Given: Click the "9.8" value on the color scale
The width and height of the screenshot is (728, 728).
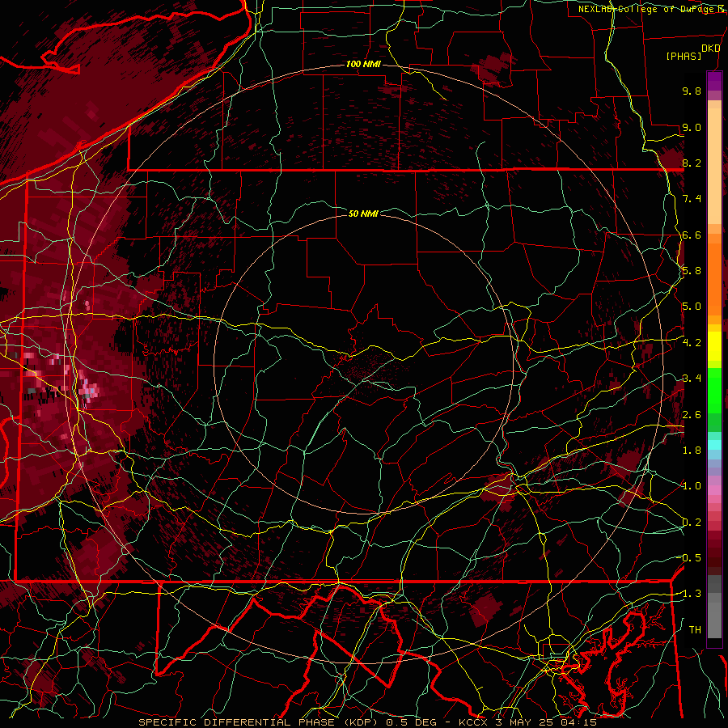Looking at the screenshot, I should [692, 91].
